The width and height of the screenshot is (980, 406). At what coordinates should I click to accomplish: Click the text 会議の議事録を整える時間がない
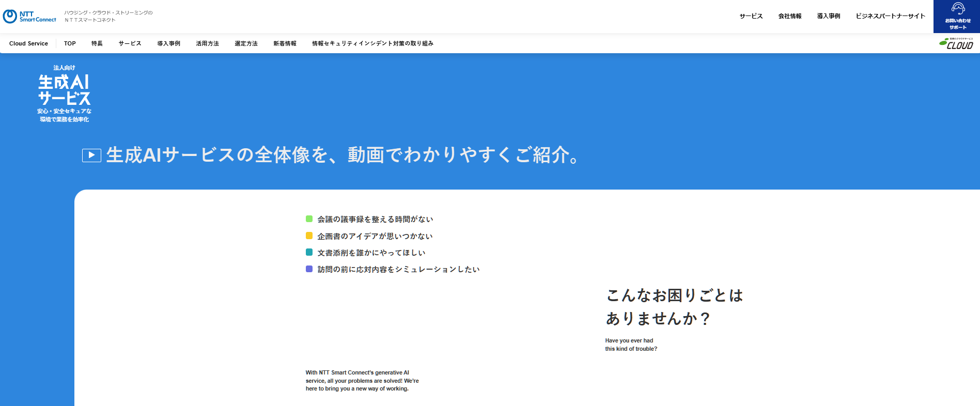coord(375,219)
